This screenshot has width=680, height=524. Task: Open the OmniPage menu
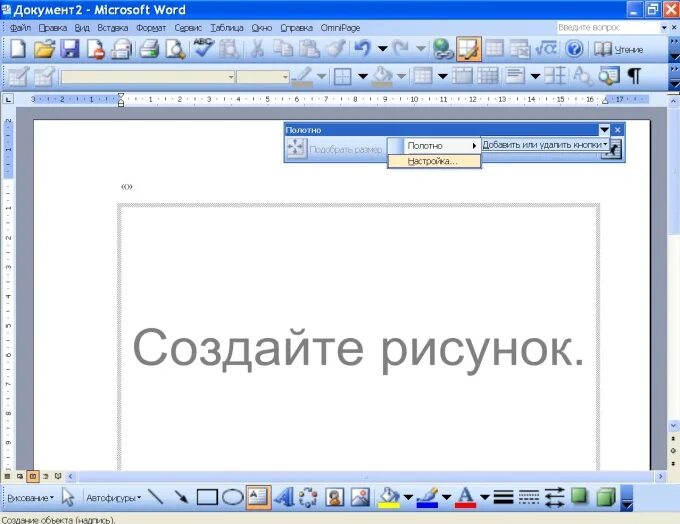click(x=340, y=28)
